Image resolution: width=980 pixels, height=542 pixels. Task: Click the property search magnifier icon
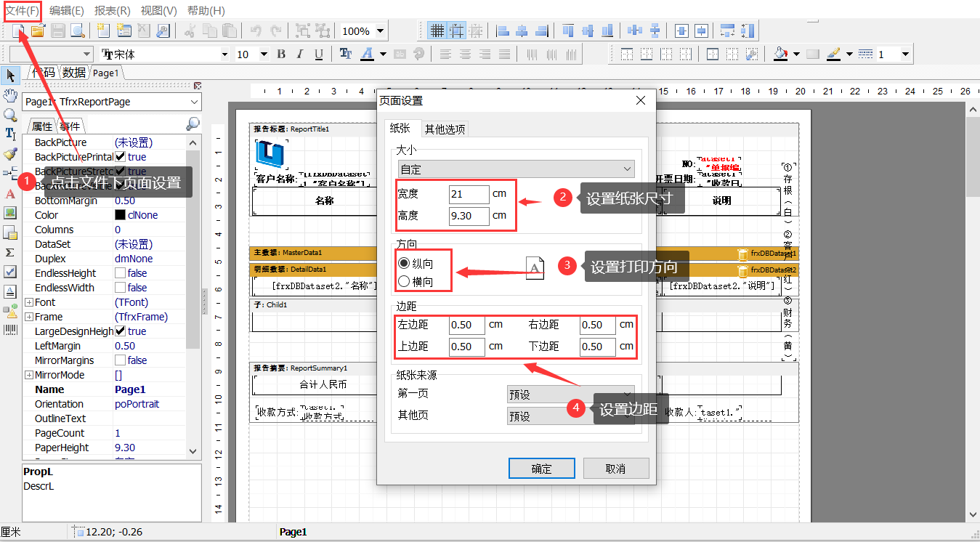pos(193,125)
